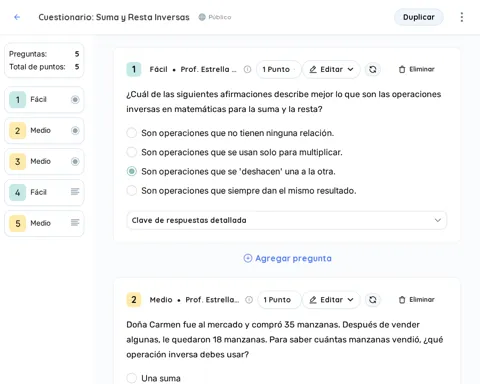Click the green number 4 badge in the sidebar

click(x=17, y=192)
